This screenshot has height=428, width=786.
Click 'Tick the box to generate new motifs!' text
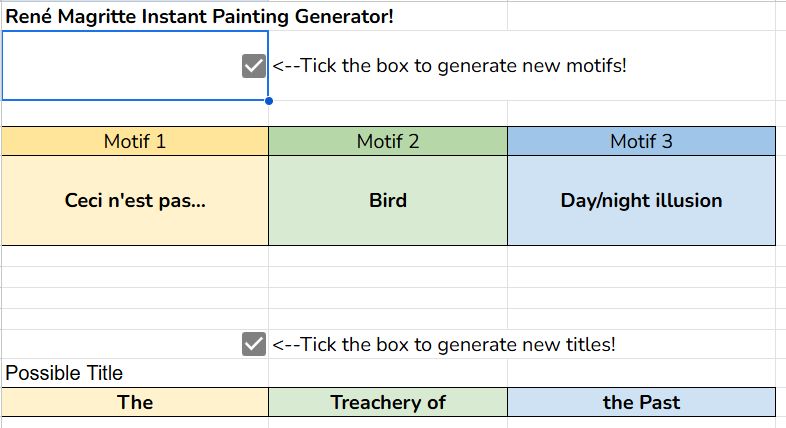pos(463,66)
